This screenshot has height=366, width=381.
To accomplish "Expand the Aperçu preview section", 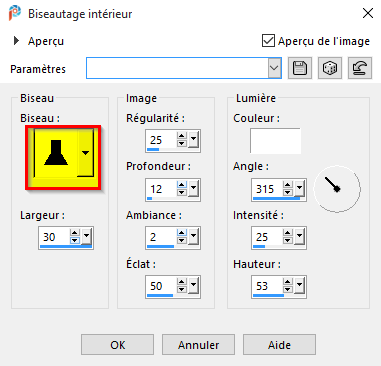I will click(16, 41).
